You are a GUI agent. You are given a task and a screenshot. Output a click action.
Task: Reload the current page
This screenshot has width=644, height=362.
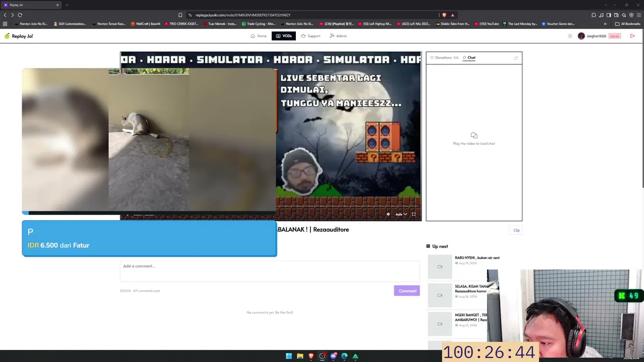(x=20, y=15)
